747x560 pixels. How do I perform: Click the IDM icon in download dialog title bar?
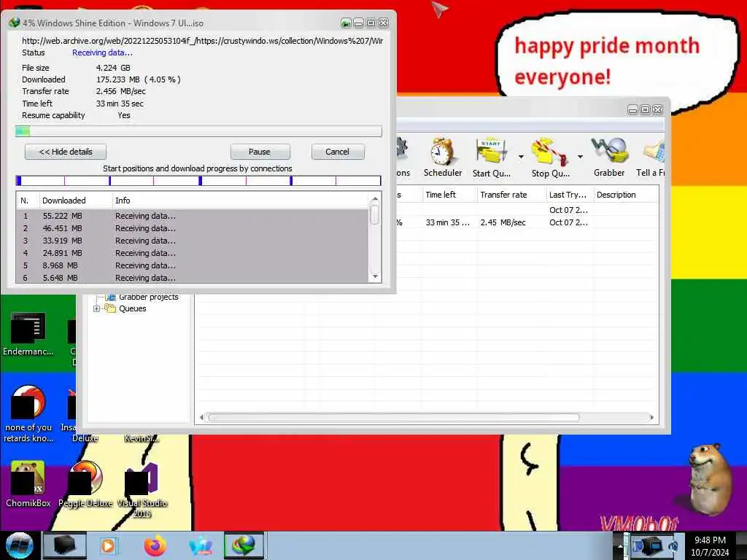pyautogui.click(x=15, y=23)
